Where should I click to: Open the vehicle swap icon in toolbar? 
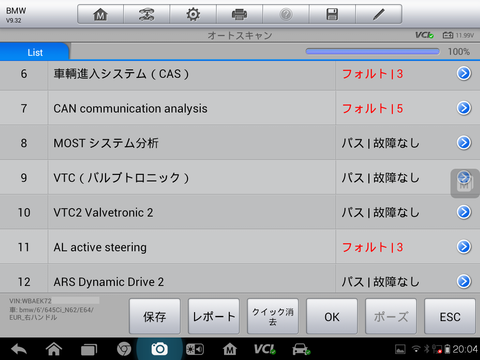point(146,14)
